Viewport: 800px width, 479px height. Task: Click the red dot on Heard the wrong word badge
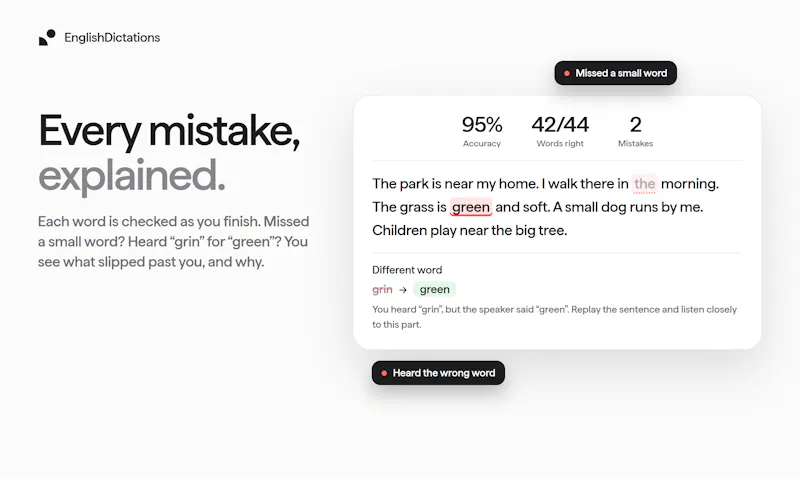pos(384,373)
